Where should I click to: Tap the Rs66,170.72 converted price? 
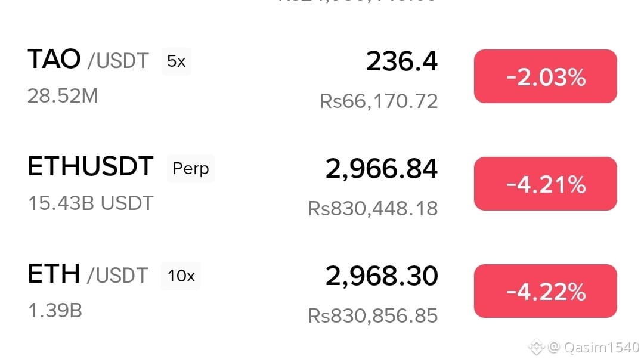click(x=379, y=101)
